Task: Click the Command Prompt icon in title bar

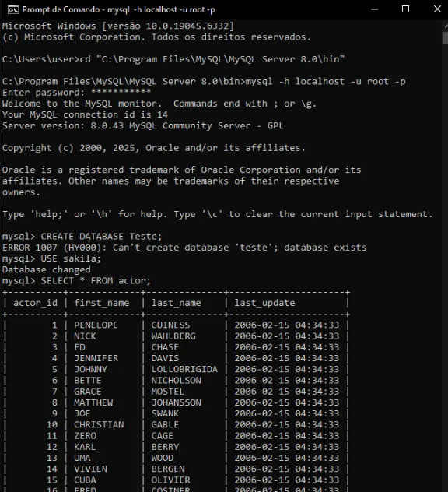Action: (x=13, y=9)
